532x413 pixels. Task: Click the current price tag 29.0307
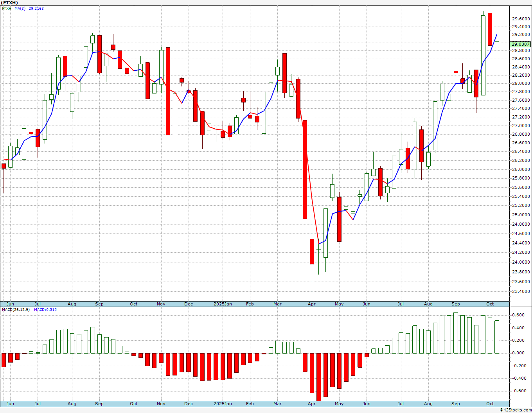(521, 44)
